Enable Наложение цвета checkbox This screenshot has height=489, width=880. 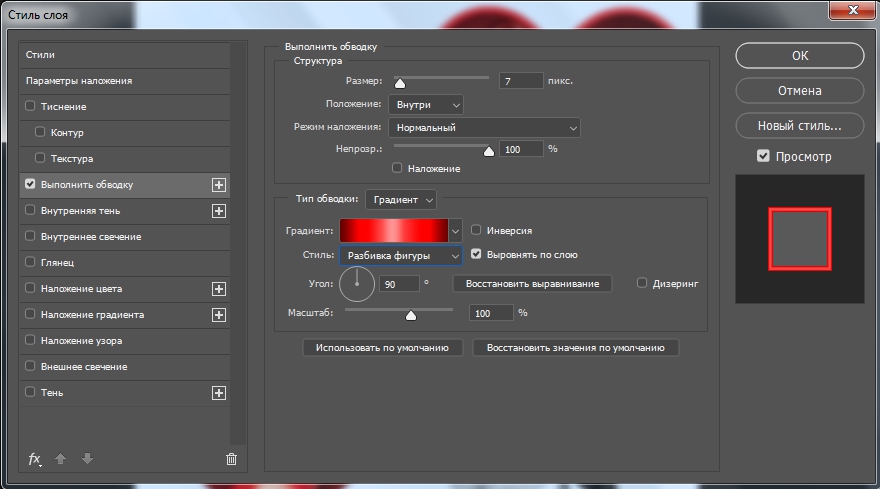[30, 288]
